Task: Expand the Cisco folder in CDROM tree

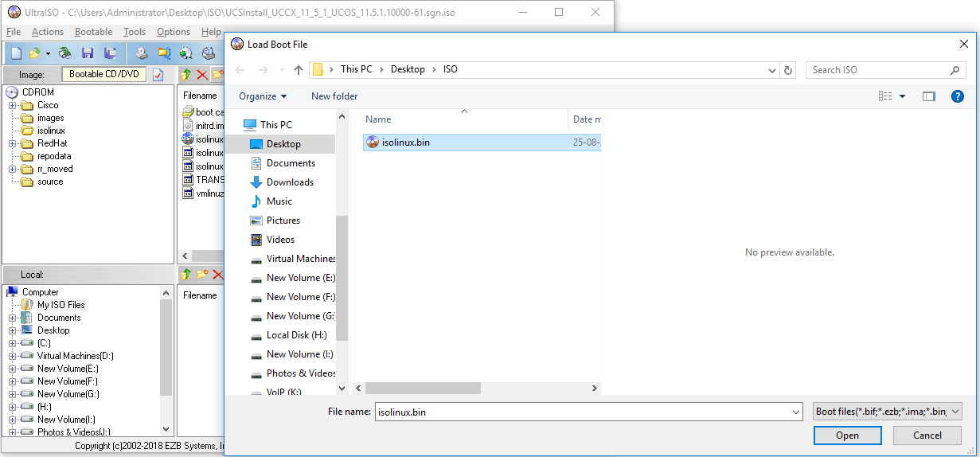Action: coord(13,105)
